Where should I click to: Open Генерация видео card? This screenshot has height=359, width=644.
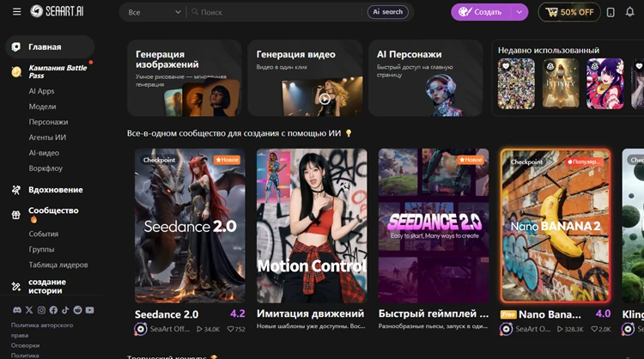click(305, 78)
